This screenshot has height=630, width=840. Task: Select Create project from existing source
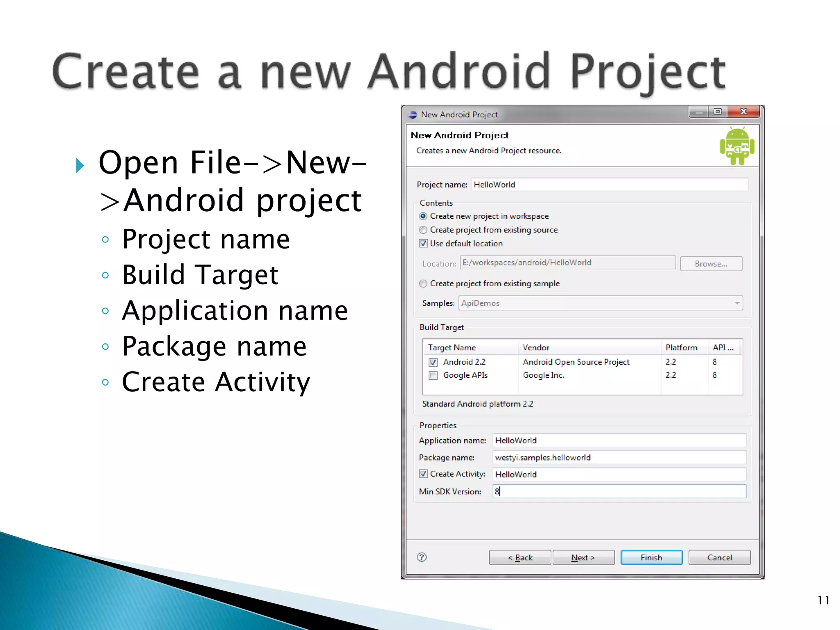(x=423, y=230)
